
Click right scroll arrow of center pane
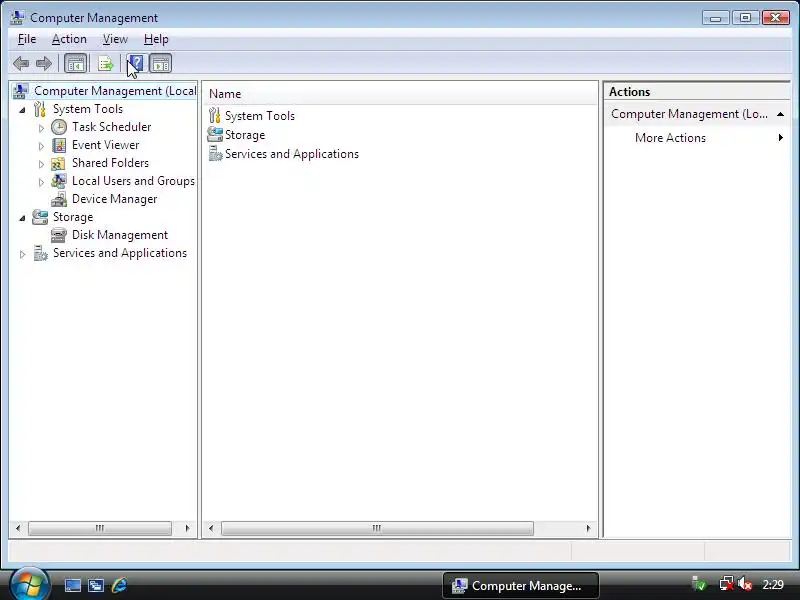(x=588, y=528)
